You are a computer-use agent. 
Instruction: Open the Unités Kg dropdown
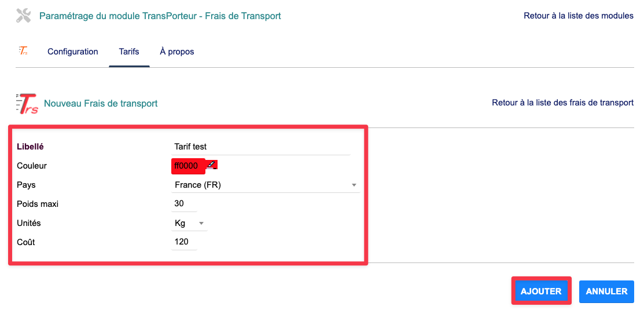[x=201, y=223]
